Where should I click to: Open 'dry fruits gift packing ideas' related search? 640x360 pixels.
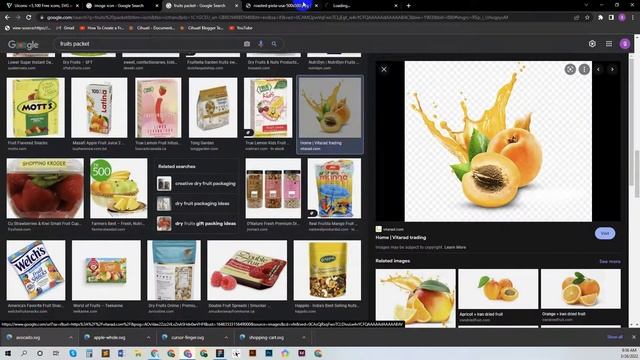pyautogui.click(x=197, y=223)
